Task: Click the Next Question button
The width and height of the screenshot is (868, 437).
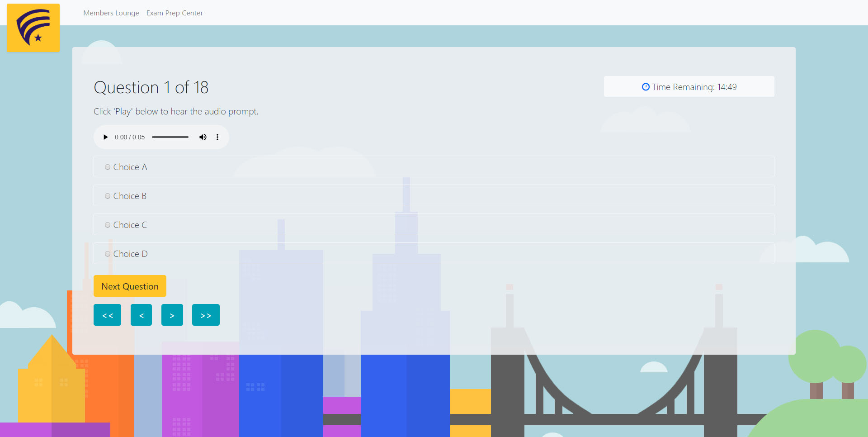Action: coord(130,286)
